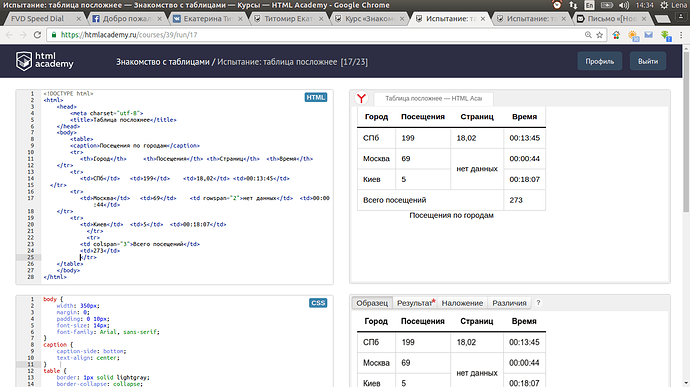Viewport: 690px width, 387px height.
Task: Open the mail envelope extension icon
Action: pos(649,35)
